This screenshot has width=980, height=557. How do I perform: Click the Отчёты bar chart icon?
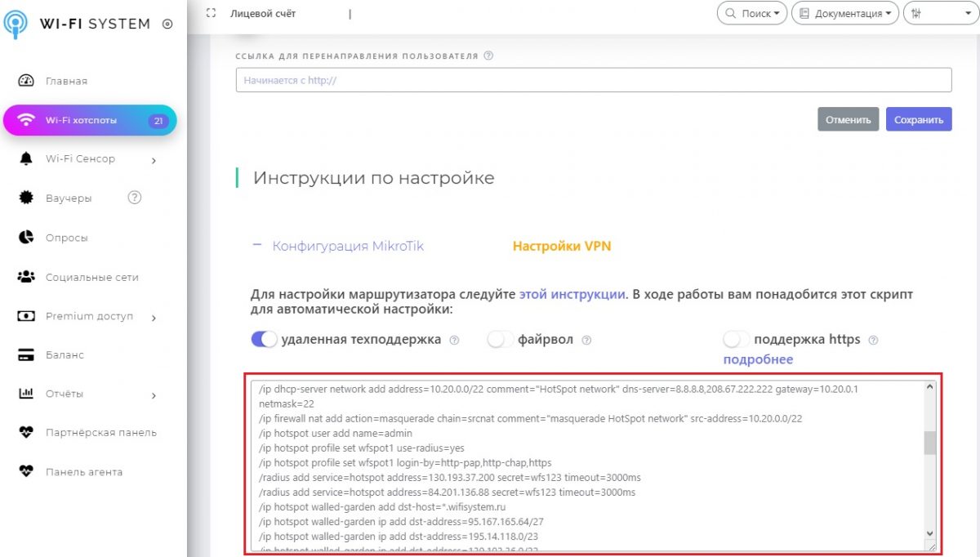click(x=26, y=394)
